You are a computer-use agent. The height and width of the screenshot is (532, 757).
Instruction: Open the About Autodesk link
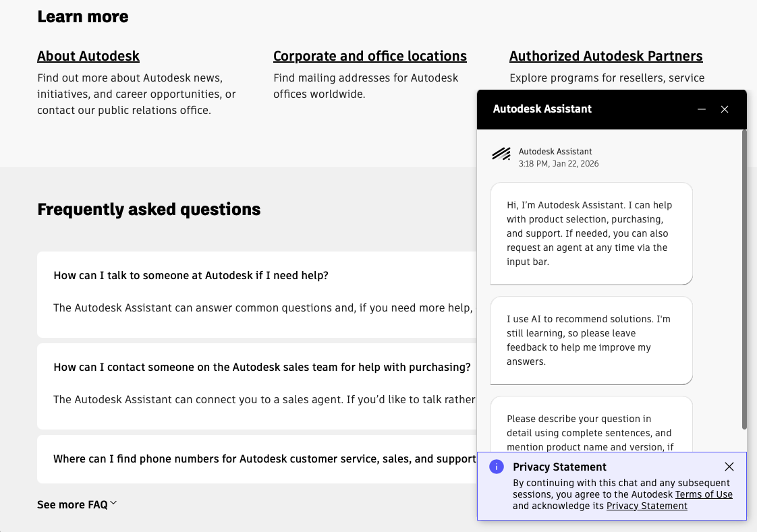(x=88, y=56)
